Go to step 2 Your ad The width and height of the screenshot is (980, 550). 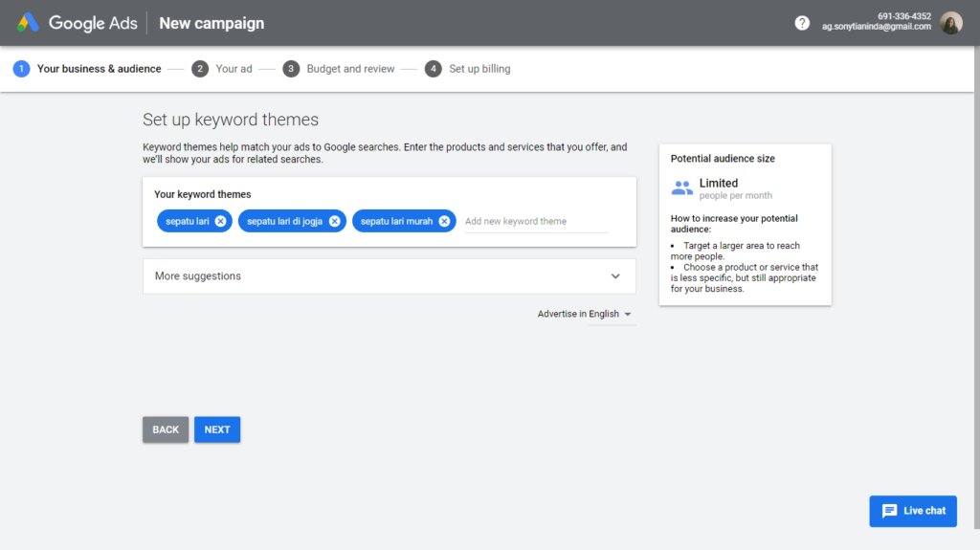[234, 69]
